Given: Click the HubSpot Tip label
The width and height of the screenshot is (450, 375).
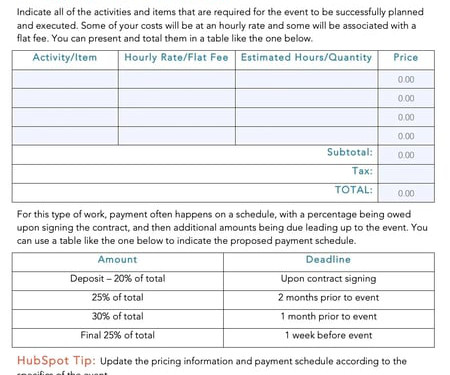Looking at the screenshot, I should tap(56, 361).
